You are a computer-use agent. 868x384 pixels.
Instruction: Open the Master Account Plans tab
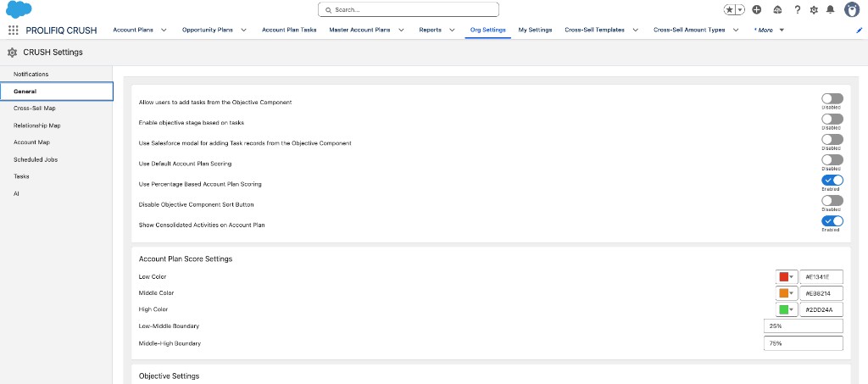[359, 31]
